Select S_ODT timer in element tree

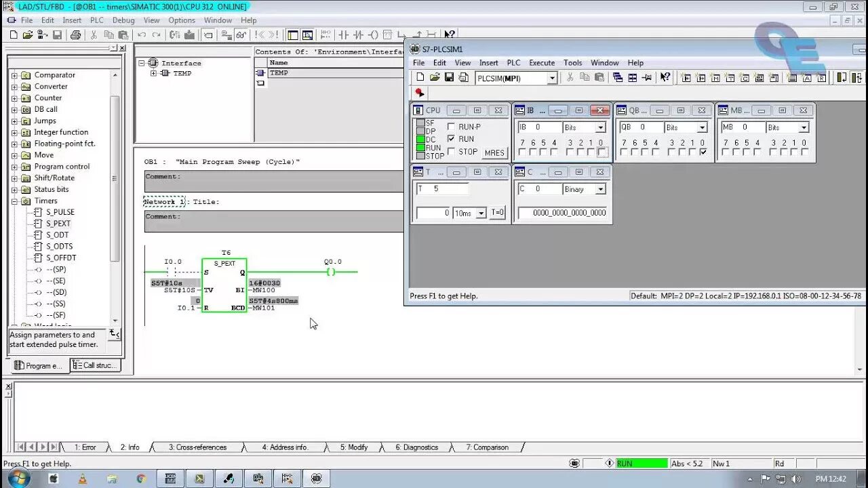click(x=58, y=235)
